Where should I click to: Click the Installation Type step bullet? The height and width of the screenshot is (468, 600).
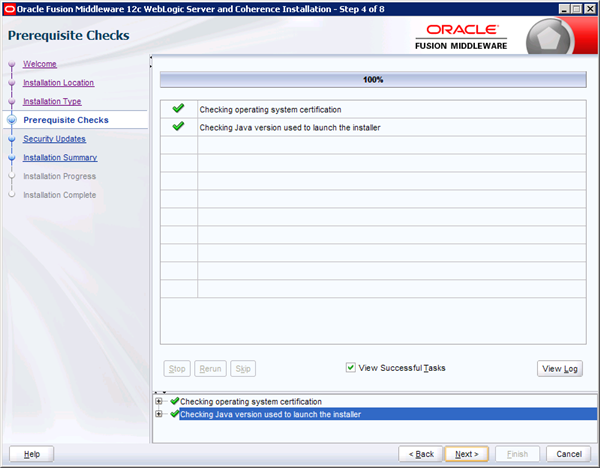tap(12, 101)
